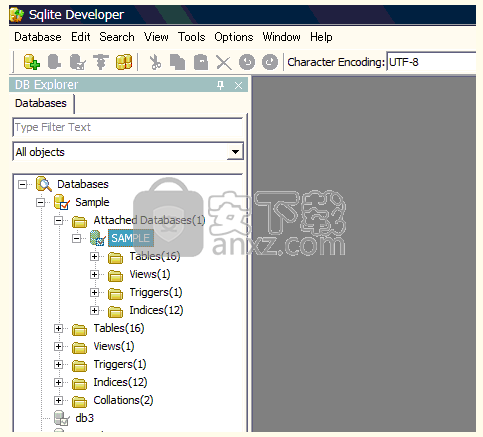This screenshot has height=437, width=483.
Task: Click the Databases root magnifier icon
Action: (x=44, y=184)
